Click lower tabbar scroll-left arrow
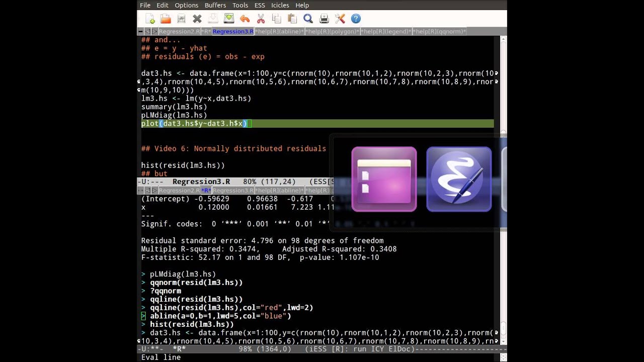 coord(148,191)
